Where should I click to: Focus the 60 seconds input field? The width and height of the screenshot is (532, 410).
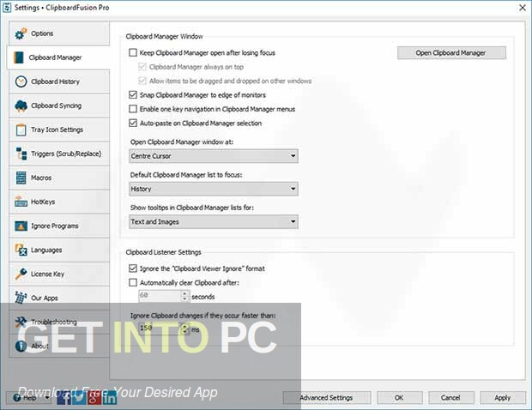click(x=160, y=296)
